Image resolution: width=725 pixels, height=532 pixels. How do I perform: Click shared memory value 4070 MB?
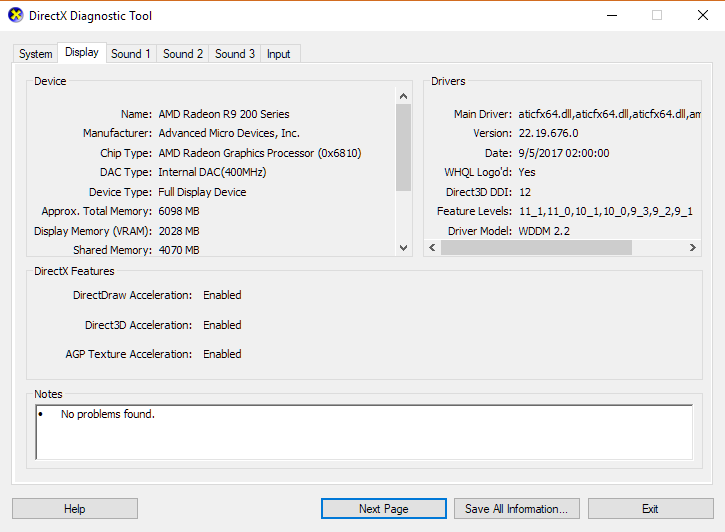[179, 250]
